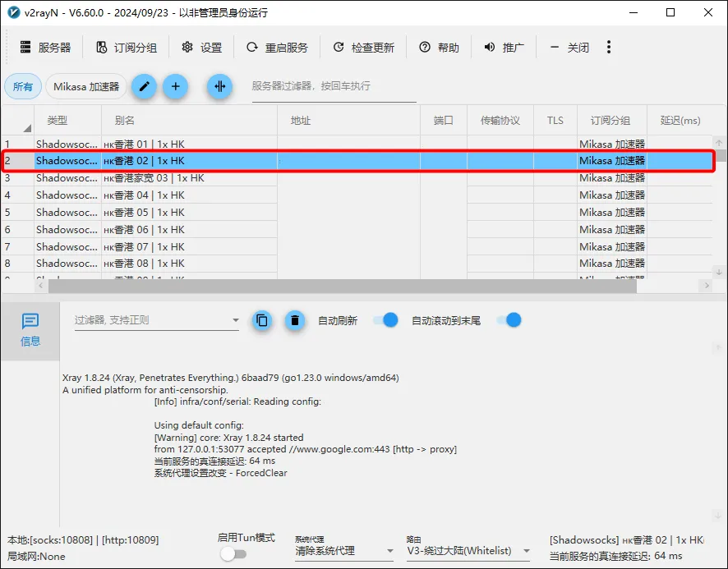728x569 pixels.
Task: Click the status text 局域网:None
Action: click(x=36, y=556)
